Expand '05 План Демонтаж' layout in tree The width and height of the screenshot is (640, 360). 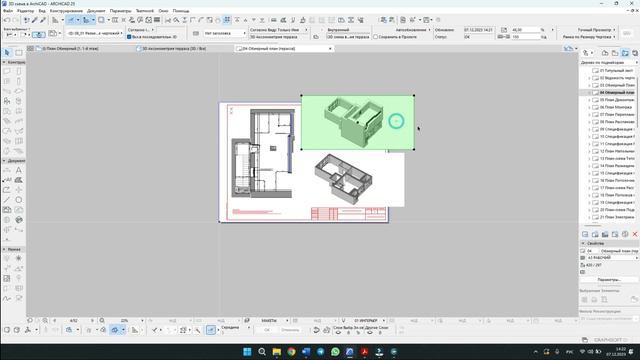point(589,100)
